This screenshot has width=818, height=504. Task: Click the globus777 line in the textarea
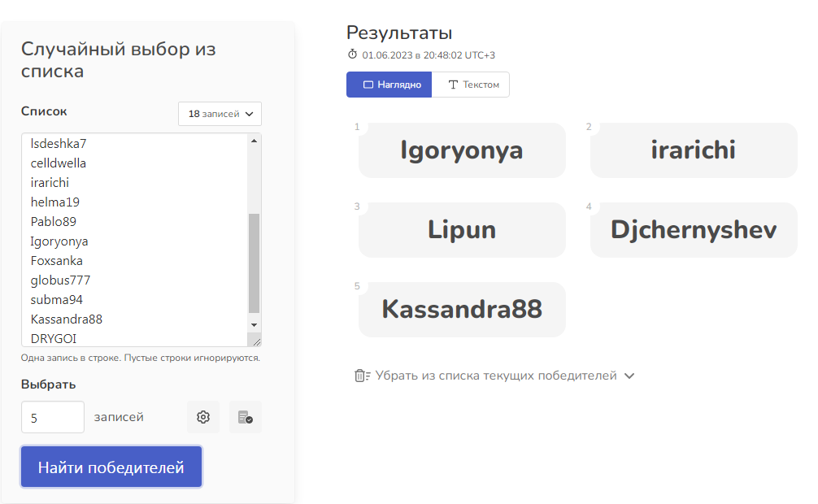click(60, 280)
